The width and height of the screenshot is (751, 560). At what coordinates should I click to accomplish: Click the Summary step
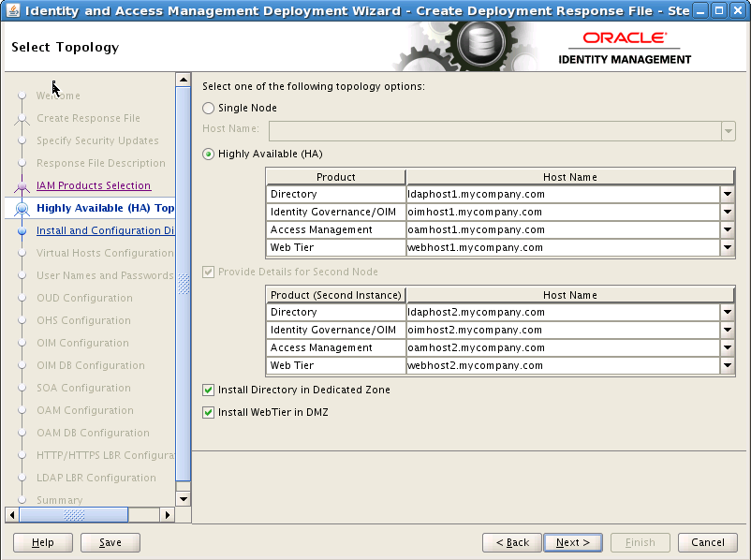pos(60,501)
